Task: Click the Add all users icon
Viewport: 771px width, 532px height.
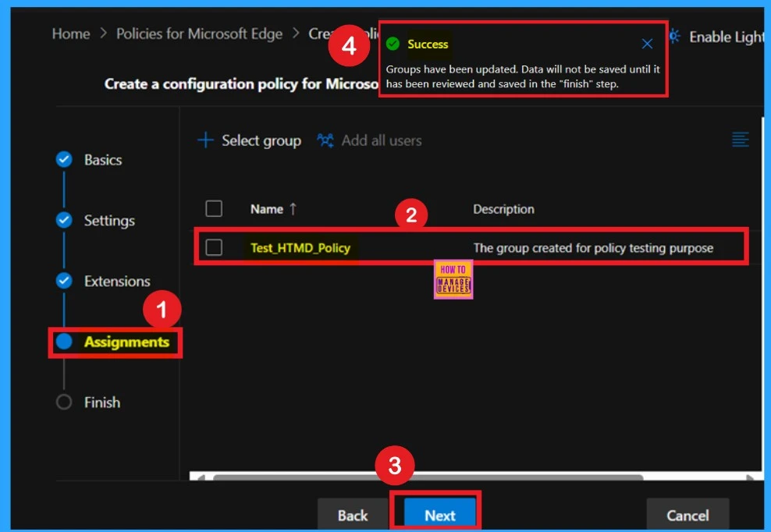Action: pos(325,140)
